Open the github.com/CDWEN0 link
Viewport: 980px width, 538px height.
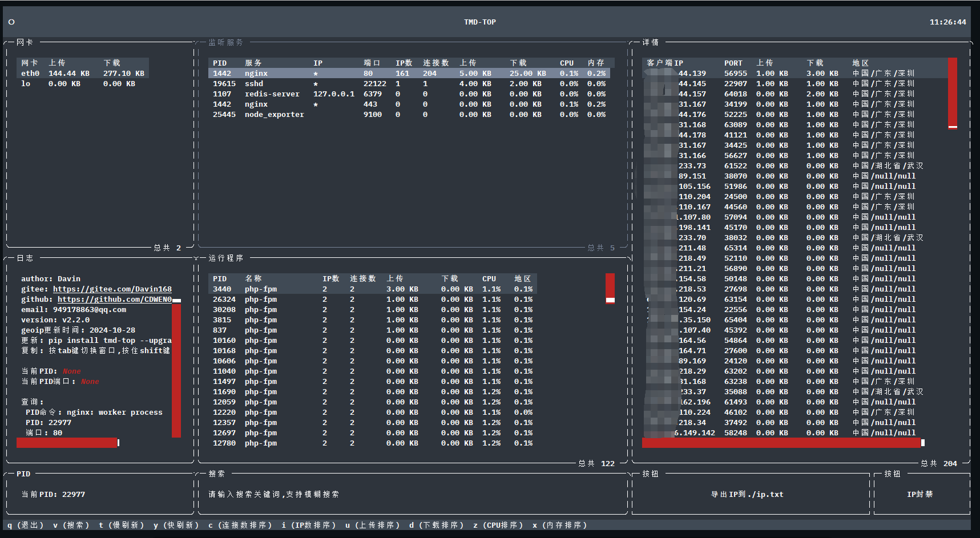click(x=115, y=300)
